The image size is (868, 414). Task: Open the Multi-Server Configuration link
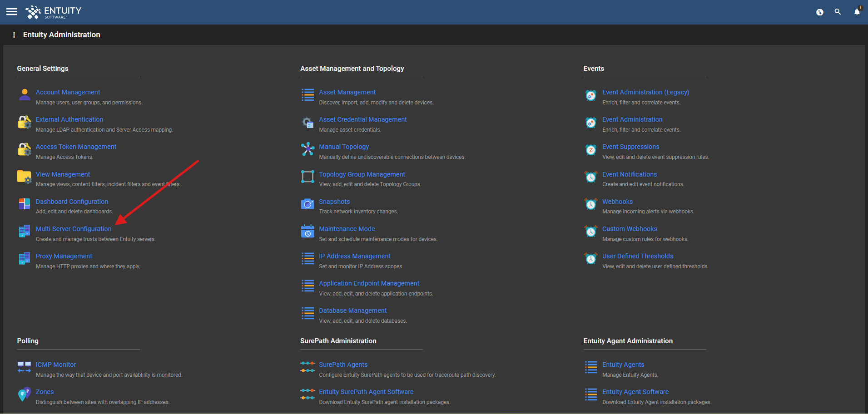pyautogui.click(x=74, y=229)
